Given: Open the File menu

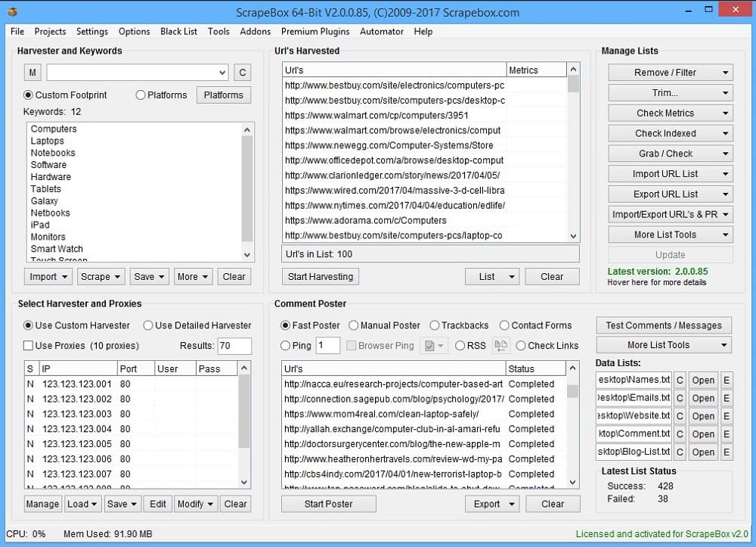Looking at the screenshot, I should [x=17, y=31].
